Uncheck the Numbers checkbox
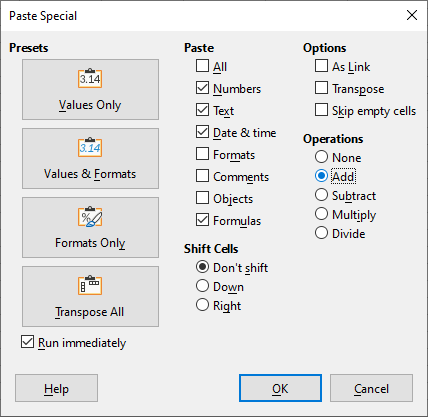This screenshot has width=428, height=417. (202, 88)
